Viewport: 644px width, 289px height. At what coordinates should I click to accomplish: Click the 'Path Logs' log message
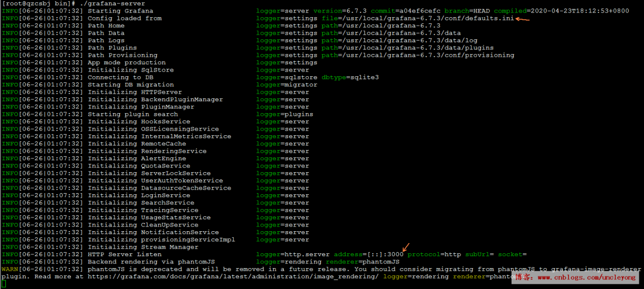pyautogui.click(x=106, y=41)
